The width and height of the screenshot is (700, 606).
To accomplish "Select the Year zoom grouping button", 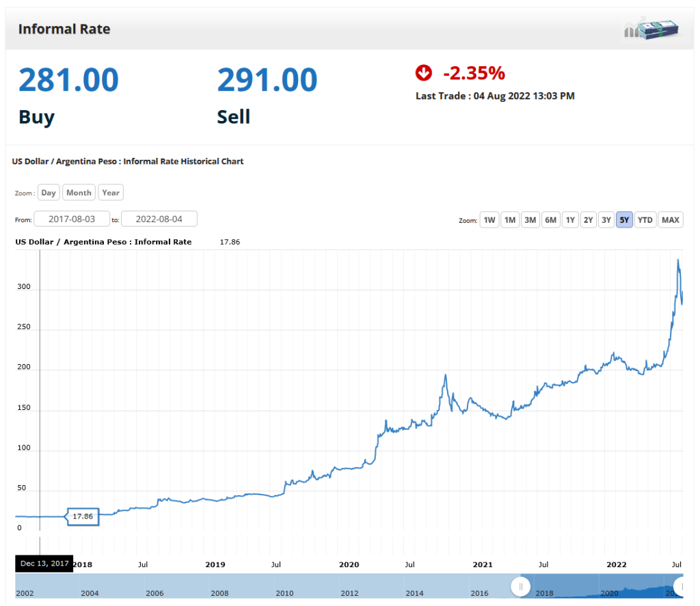I will [x=111, y=193].
